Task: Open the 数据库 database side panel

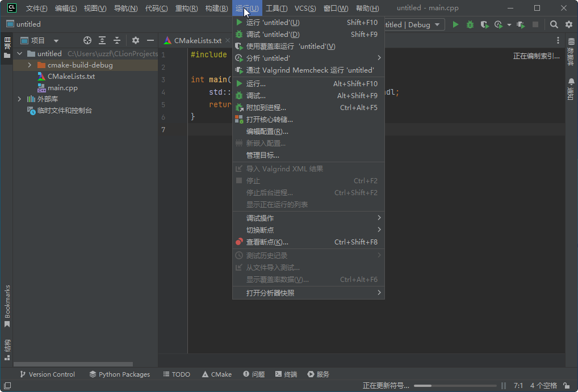Action: 571,51
